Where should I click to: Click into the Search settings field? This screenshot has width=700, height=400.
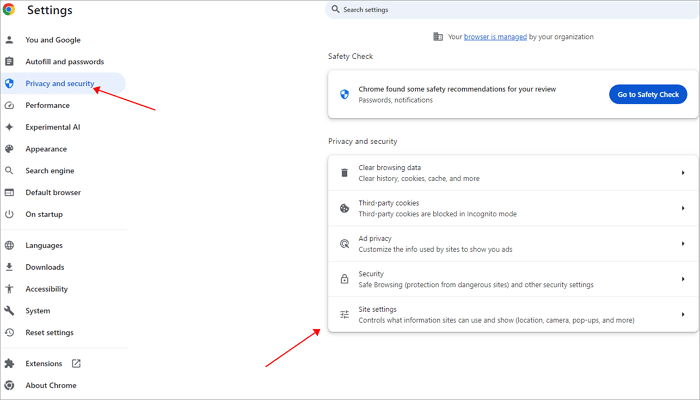512,9
